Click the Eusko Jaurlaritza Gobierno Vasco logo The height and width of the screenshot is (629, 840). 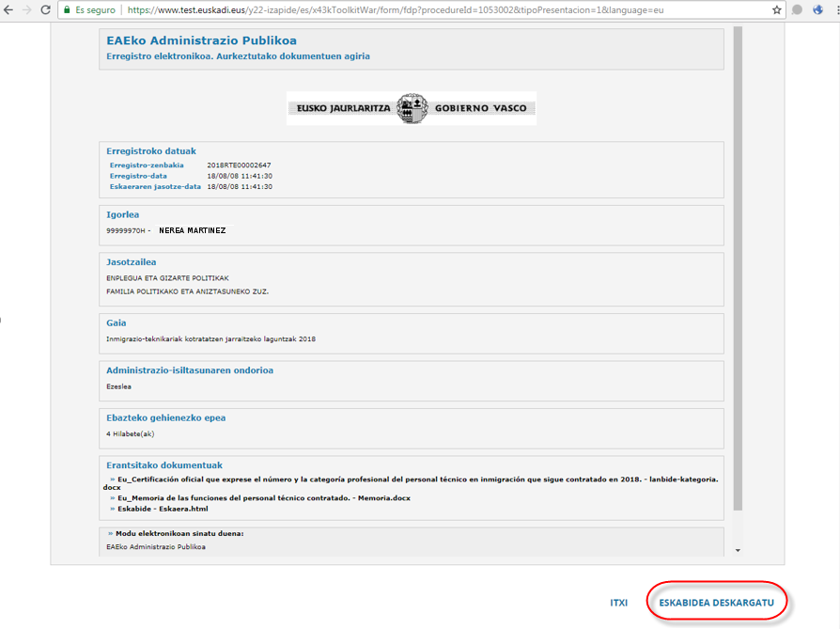pos(412,108)
